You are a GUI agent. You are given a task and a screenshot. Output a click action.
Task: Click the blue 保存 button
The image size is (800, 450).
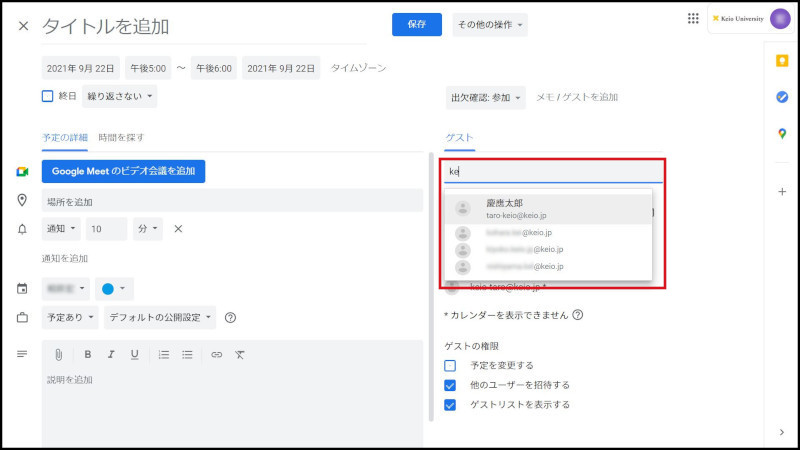tap(416, 25)
